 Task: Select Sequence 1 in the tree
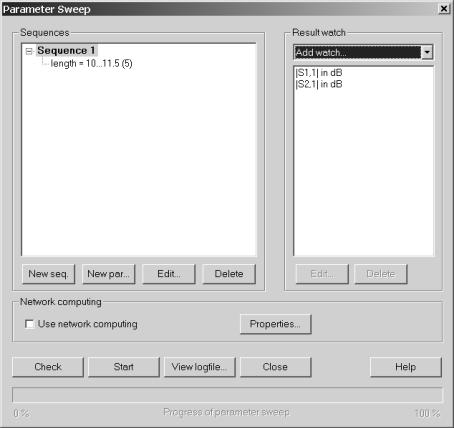66,51
